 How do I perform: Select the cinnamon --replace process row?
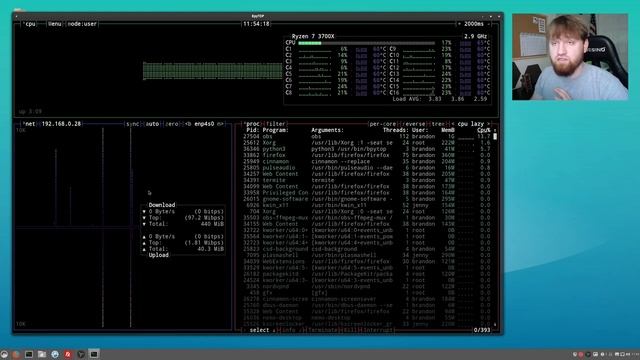(x=367, y=162)
